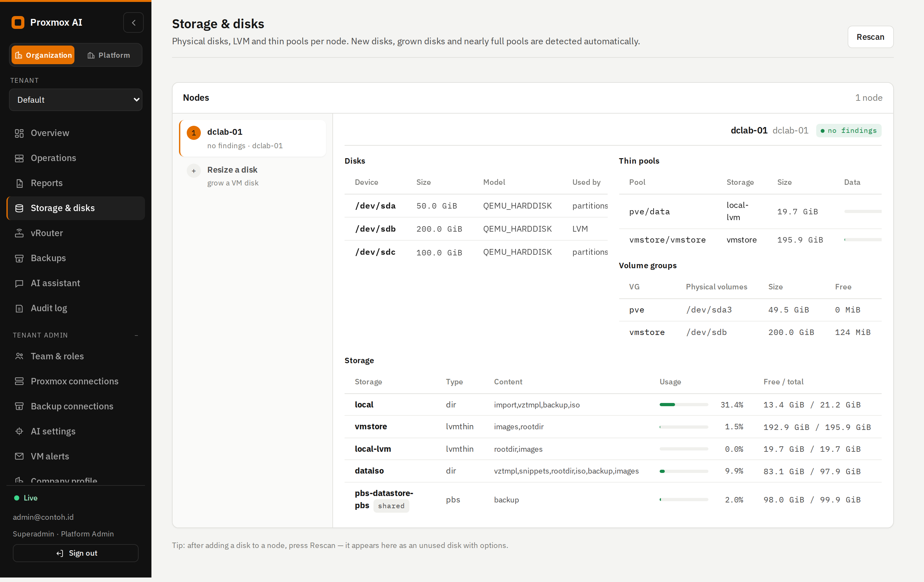The width and height of the screenshot is (924, 582).
Task: Click the vRouter icon in sidebar
Action: (19, 233)
